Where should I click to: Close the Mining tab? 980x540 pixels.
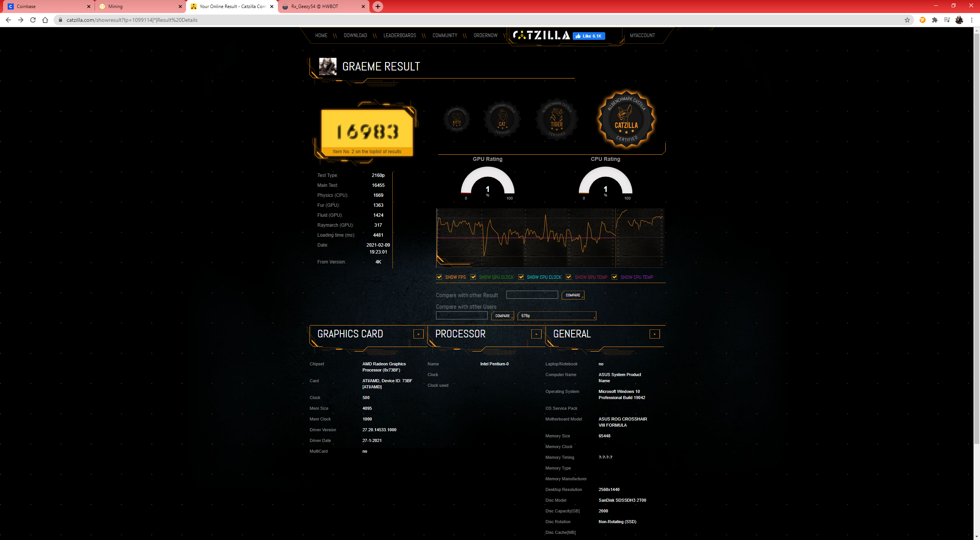click(180, 7)
